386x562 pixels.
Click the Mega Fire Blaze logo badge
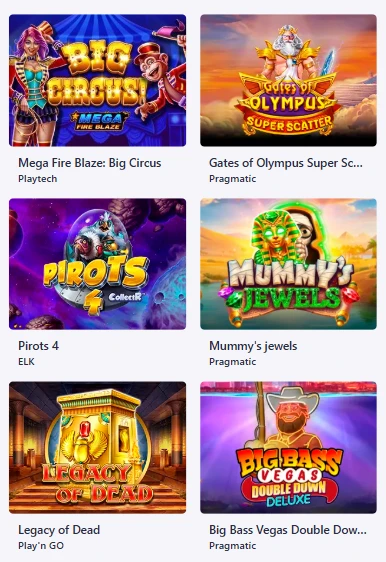pyautogui.click(x=99, y=121)
